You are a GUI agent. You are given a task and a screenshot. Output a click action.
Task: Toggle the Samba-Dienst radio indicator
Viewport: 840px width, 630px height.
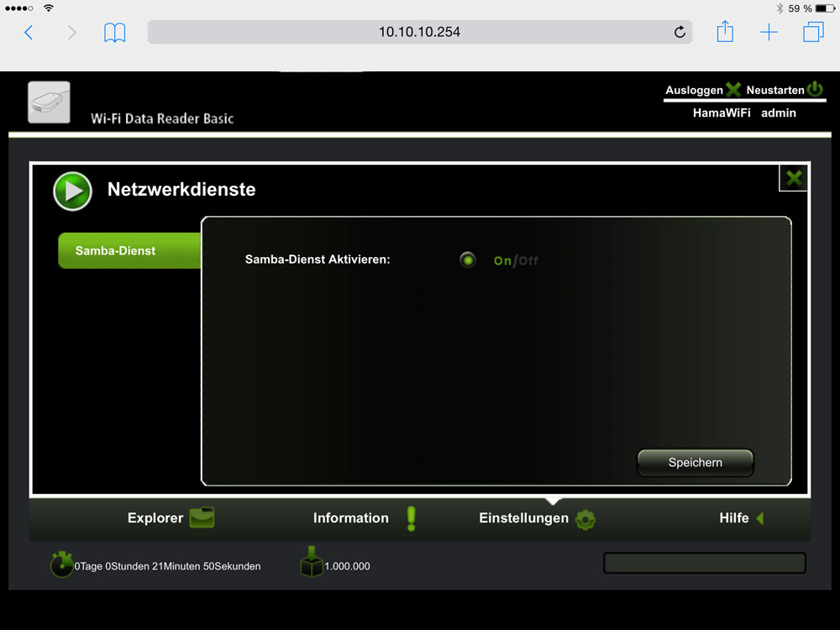coord(468,260)
